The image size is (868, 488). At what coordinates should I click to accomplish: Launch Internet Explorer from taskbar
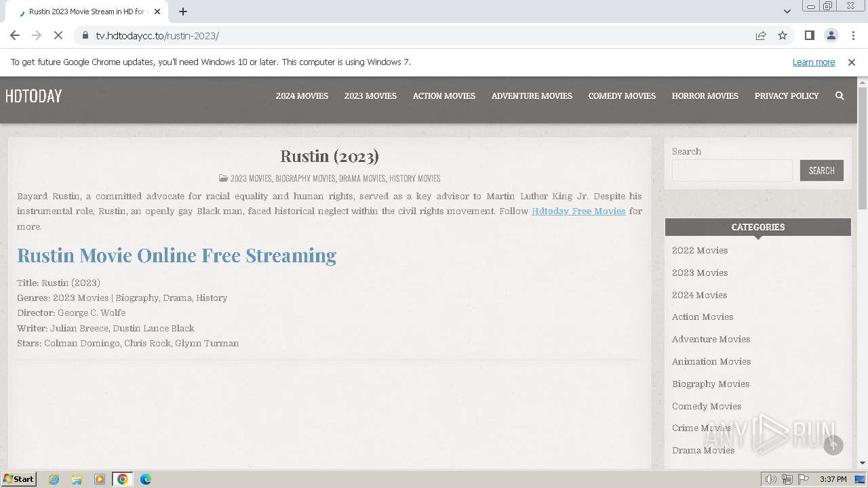click(x=54, y=479)
